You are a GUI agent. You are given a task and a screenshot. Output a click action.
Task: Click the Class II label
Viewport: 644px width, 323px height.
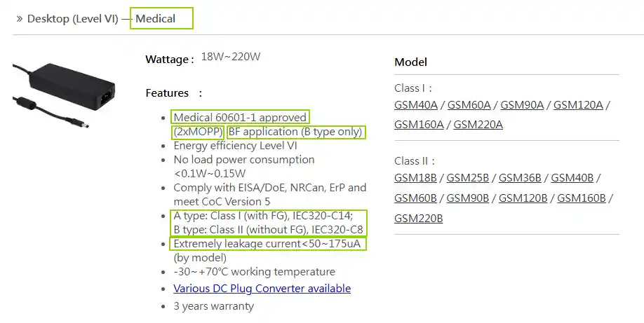click(x=414, y=161)
